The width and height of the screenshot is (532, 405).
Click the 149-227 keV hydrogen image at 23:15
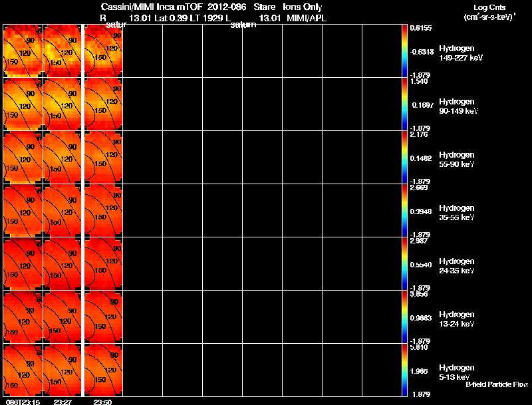[23, 51]
